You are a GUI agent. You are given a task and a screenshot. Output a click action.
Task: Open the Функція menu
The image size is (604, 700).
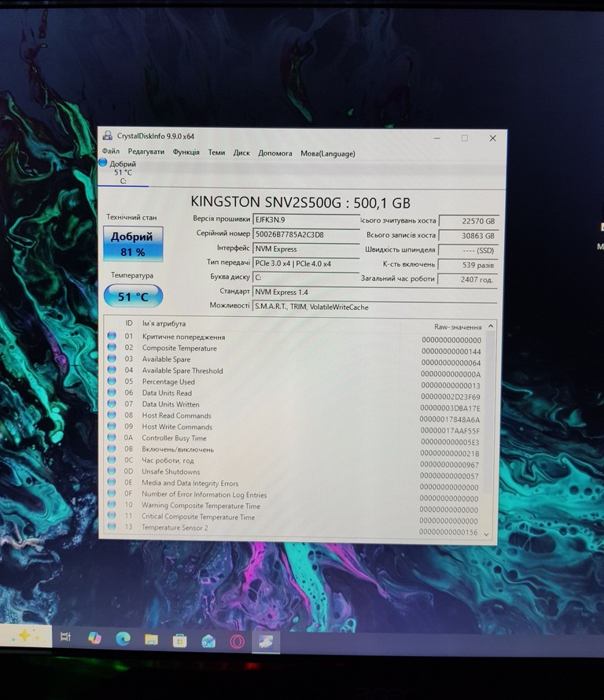186,153
